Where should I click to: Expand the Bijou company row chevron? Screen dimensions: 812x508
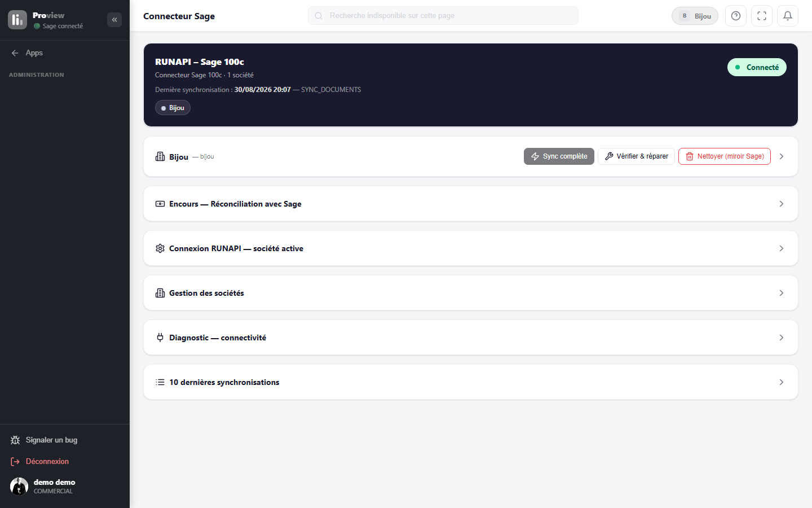[x=782, y=156]
